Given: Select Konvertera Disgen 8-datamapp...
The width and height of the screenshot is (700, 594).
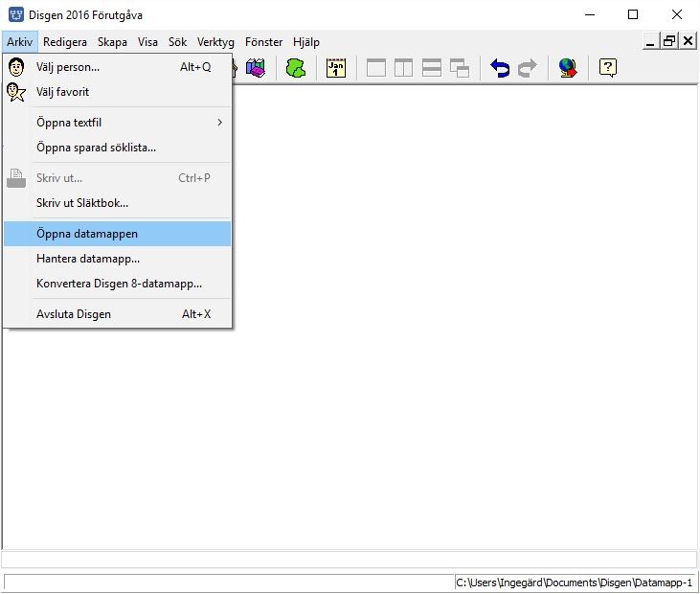Looking at the screenshot, I should [118, 284].
